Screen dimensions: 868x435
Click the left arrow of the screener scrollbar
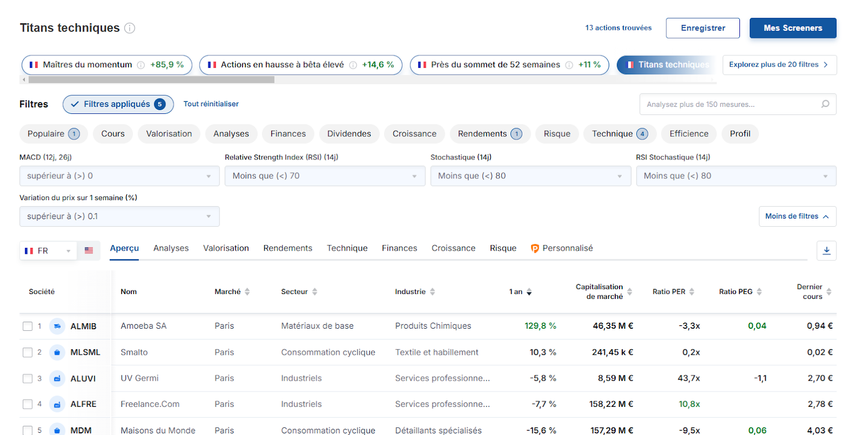coord(23,80)
